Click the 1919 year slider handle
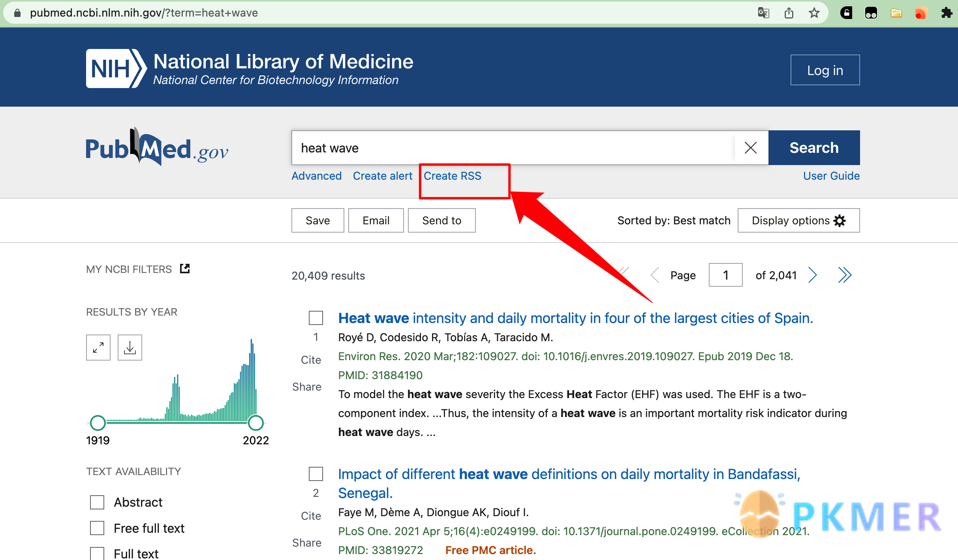Screen dimensions: 958x560 (x=98, y=423)
